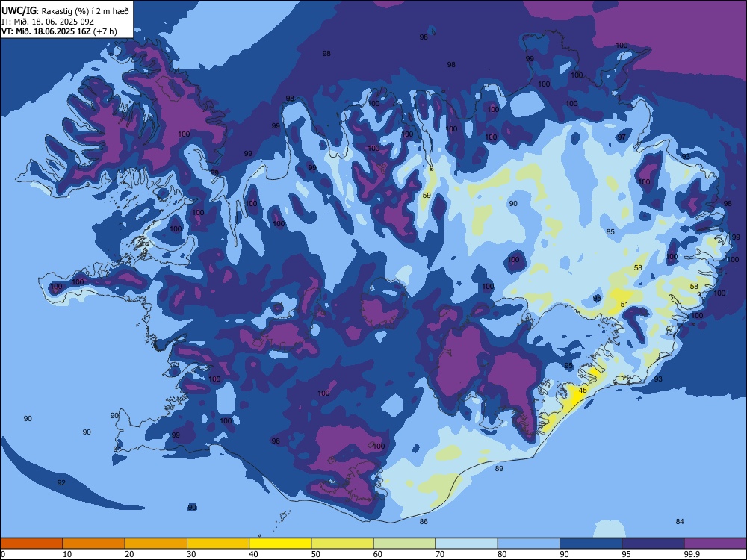Click the dark orange 0–10 legend swatch
The image size is (747, 560).
(x=31, y=544)
